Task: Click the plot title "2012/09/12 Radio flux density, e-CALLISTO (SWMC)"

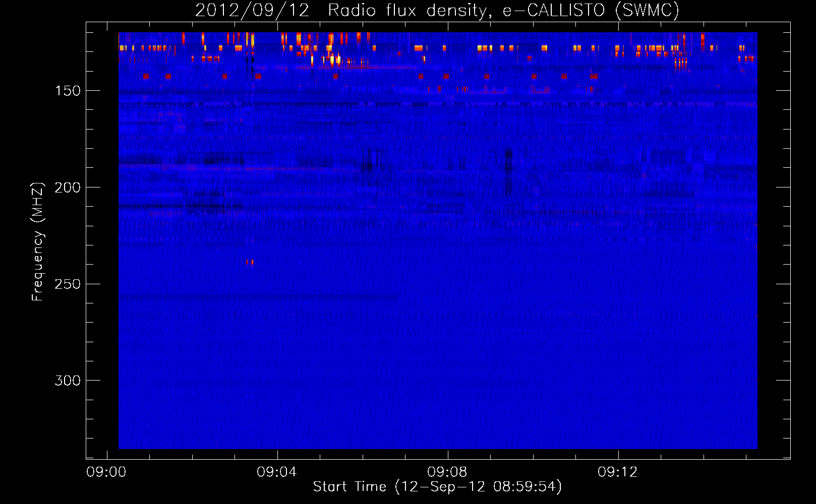Action: pyautogui.click(x=437, y=10)
